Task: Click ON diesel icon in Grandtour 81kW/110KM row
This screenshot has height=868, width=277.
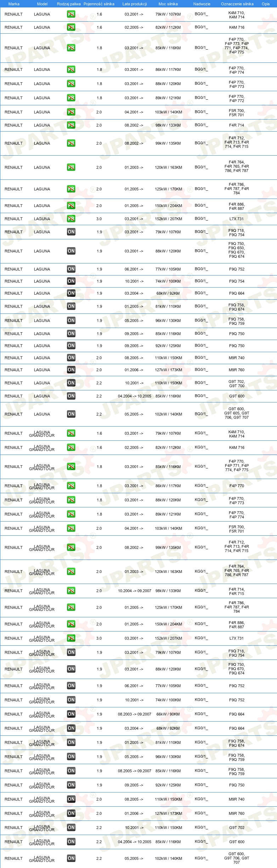Action: click(x=71, y=742)
